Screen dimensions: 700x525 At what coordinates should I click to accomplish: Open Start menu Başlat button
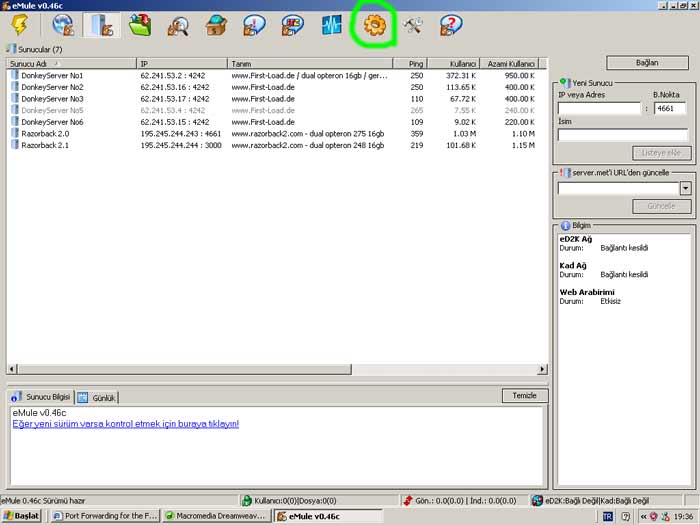(x=21, y=516)
